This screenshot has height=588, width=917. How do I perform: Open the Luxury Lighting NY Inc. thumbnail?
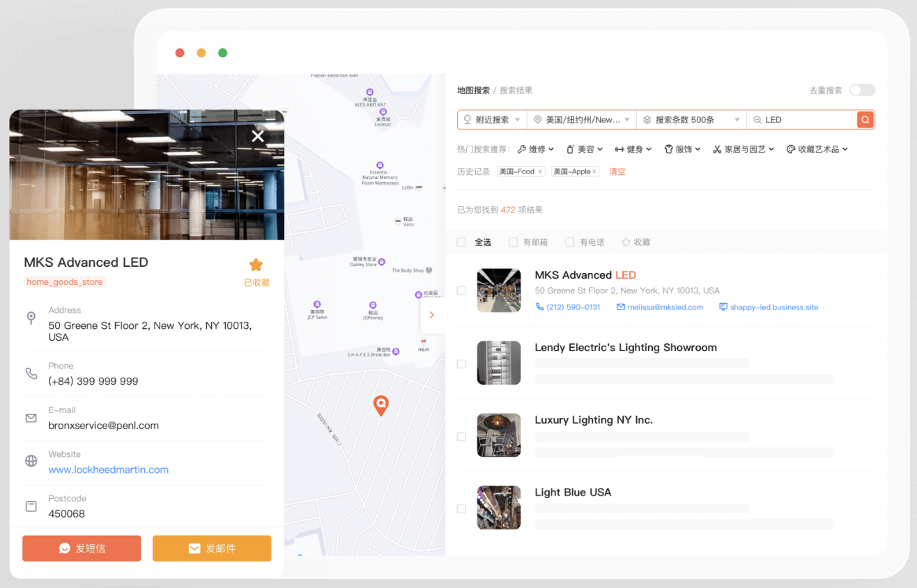499,435
